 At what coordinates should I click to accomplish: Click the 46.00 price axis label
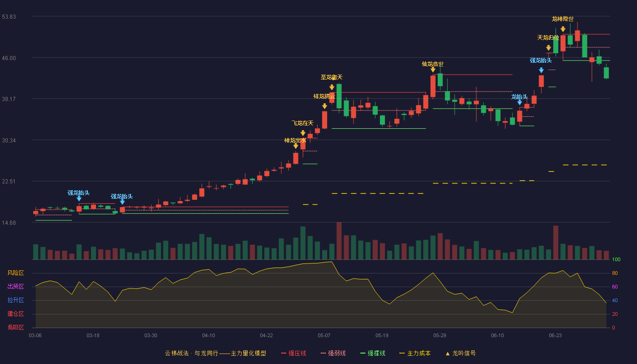click(x=9, y=58)
